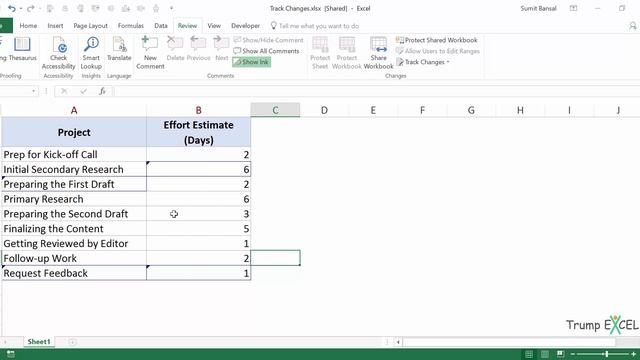This screenshot has width=640, height=360.
Task: Launch the Translate tool
Action: coord(119,49)
